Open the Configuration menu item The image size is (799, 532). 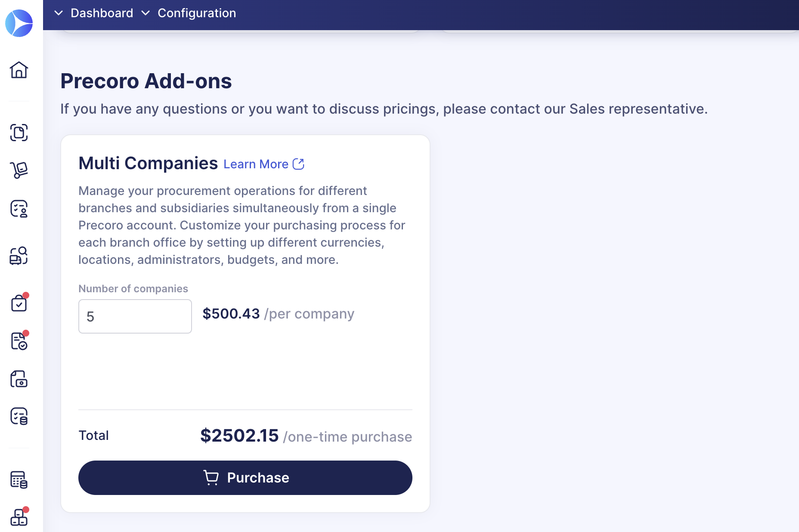click(x=197, y=13)
